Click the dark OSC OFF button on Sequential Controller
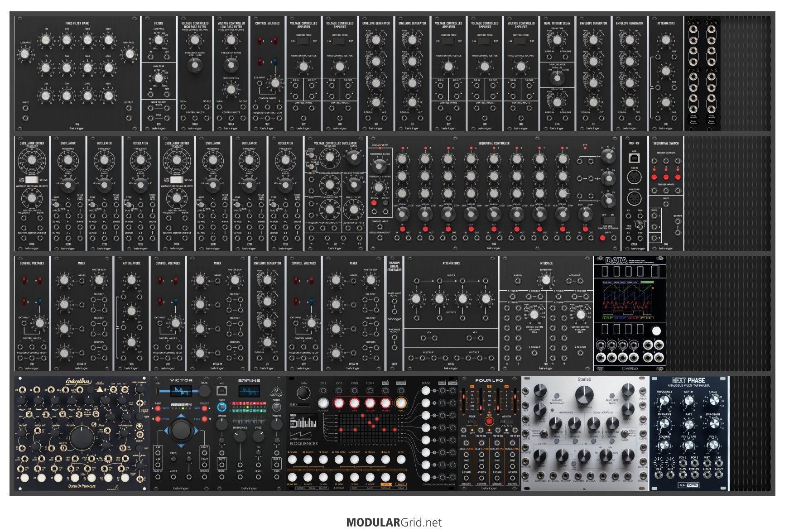Screen dimensions: 789x532 tap(385, 203)
